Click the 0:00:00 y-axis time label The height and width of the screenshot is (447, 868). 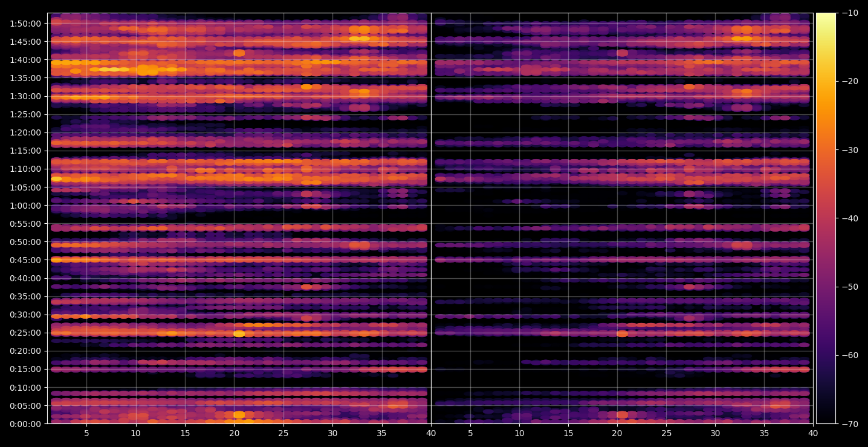[25, 423]
